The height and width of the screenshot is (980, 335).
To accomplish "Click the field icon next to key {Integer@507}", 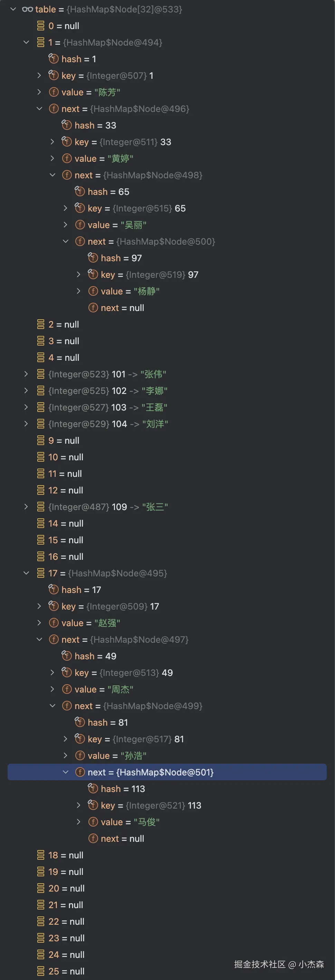I will [x=54, y=75].
